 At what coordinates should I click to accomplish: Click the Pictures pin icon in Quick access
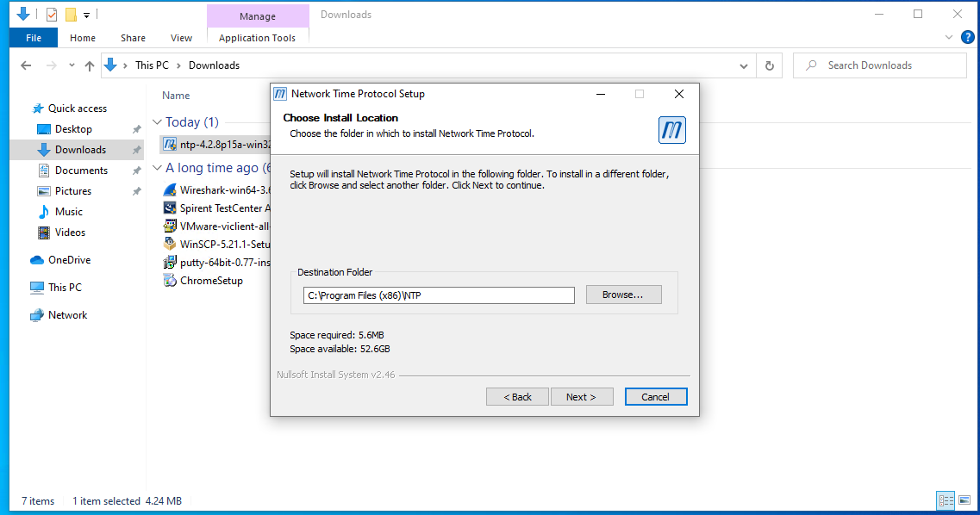136,191
